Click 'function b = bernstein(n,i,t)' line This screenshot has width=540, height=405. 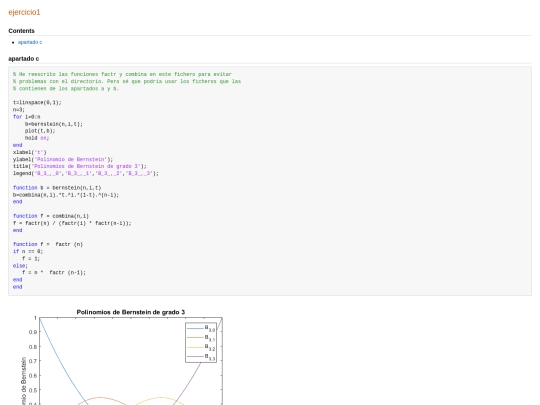pyautogui.click(x=57, y=188)
